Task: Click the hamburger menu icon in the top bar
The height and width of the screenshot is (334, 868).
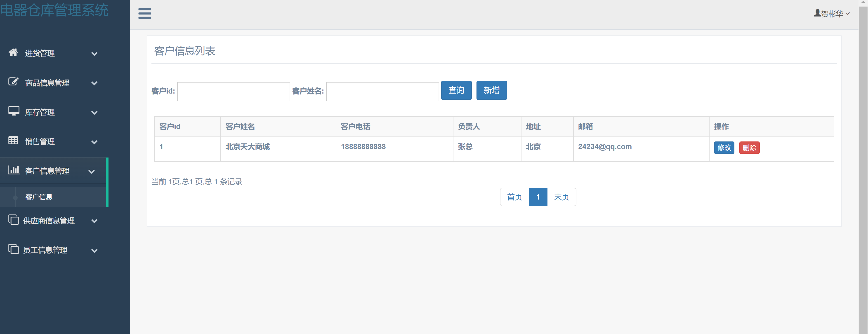Action: point(144,14)
